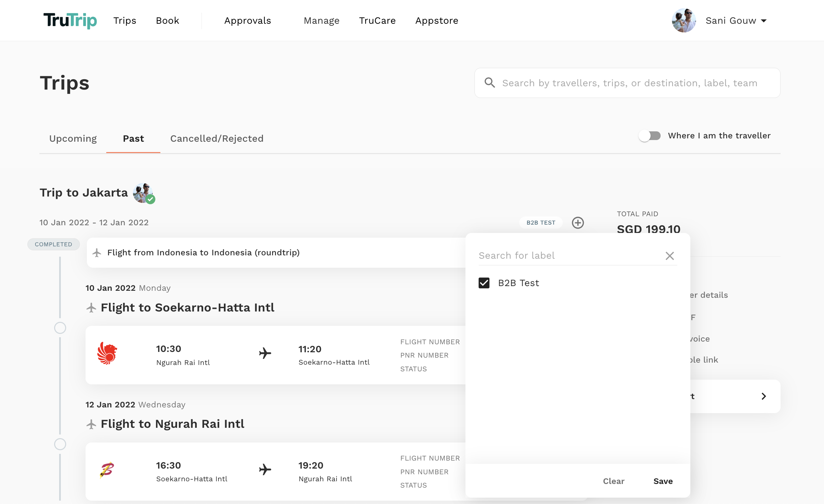The image size is (824, 504).
Task: Click the B2B TEST label chip
Action: coord(541,223)
